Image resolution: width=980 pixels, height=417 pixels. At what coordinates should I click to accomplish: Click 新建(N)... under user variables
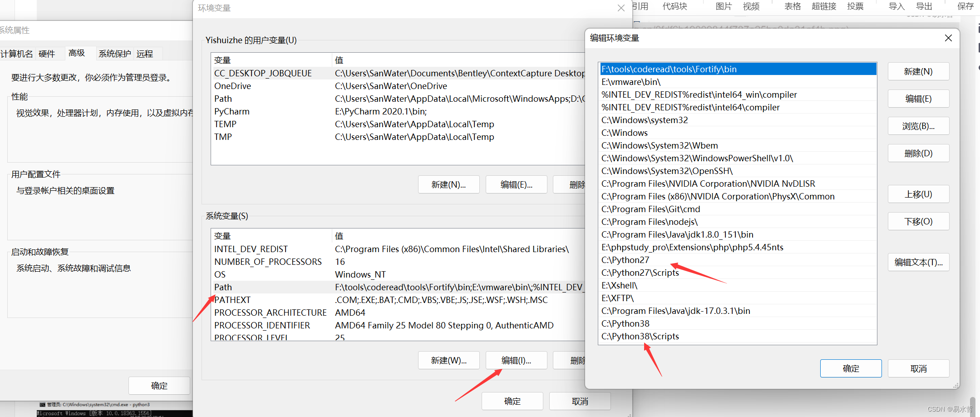coord(448,184)
